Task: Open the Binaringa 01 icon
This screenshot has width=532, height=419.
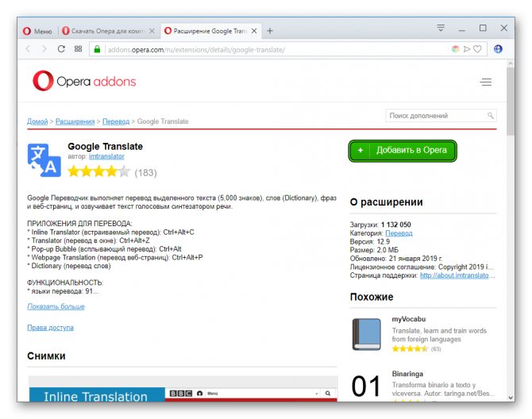Action: pos(366,386)
